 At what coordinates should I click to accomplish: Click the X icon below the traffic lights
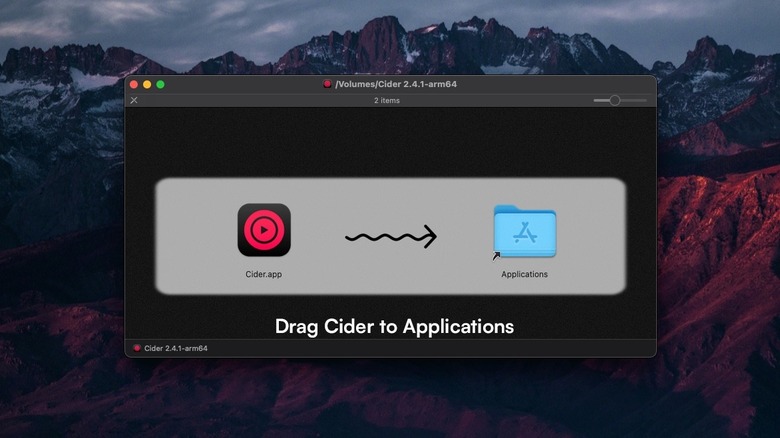tap(134, 100)
